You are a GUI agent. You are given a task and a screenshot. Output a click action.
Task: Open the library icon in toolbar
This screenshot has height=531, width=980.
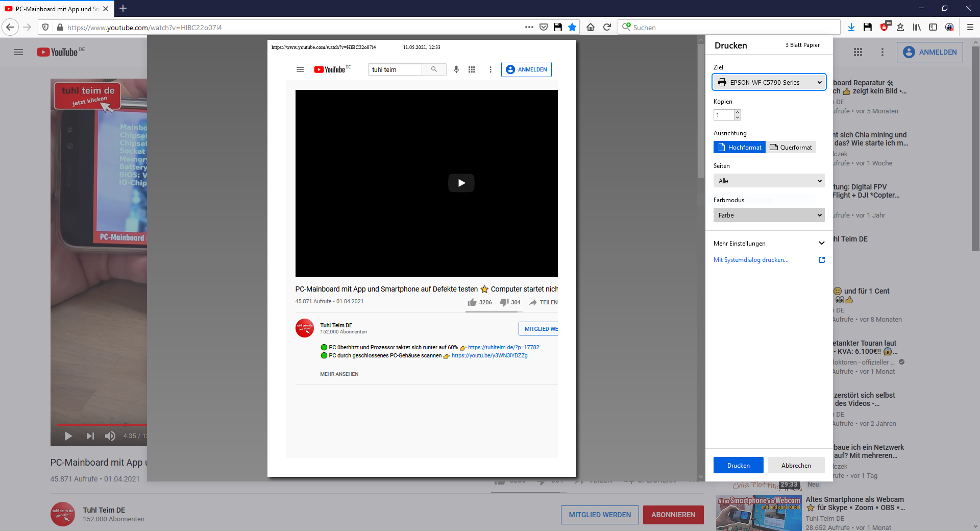917,28
